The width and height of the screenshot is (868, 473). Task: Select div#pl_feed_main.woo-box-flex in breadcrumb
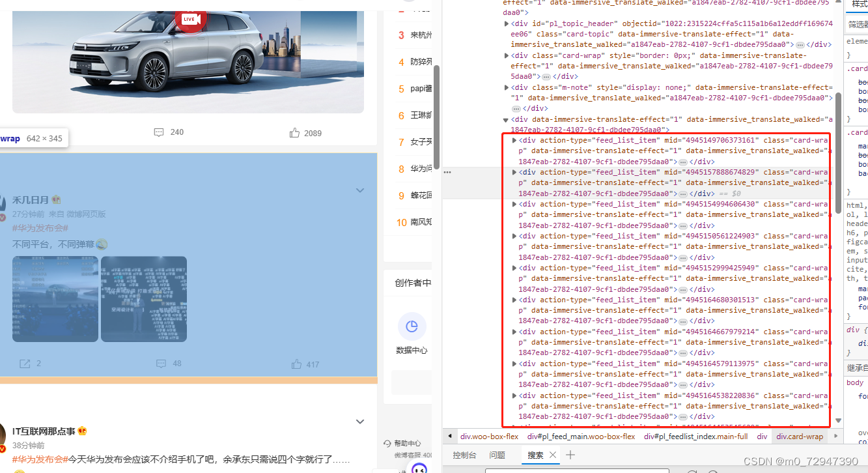581,437
